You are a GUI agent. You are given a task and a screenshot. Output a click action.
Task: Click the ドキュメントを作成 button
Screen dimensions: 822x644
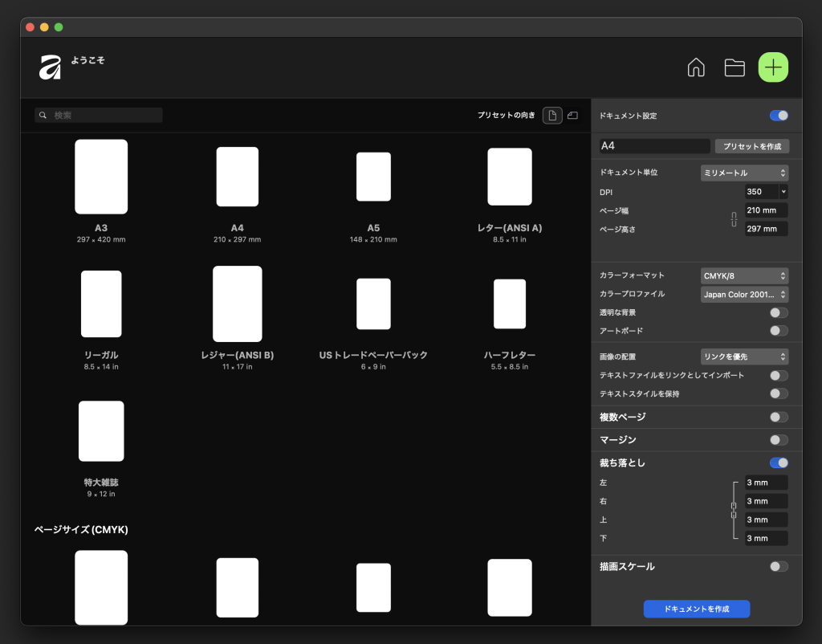tap(696, 609)
